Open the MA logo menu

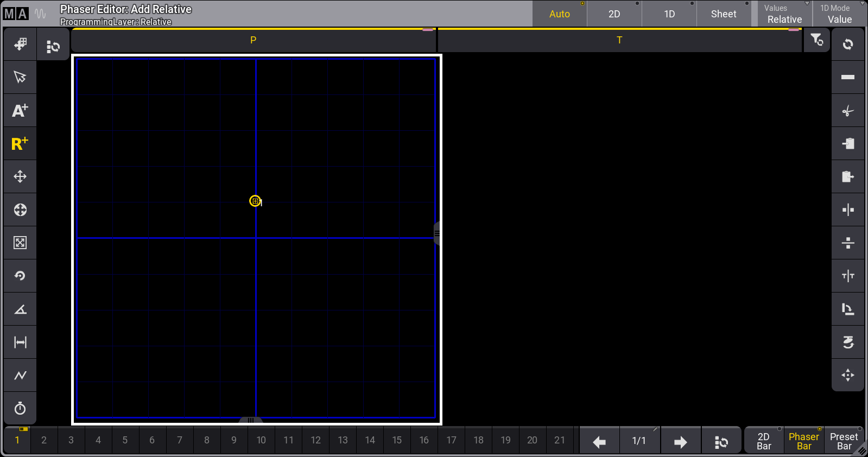[15, 14]
